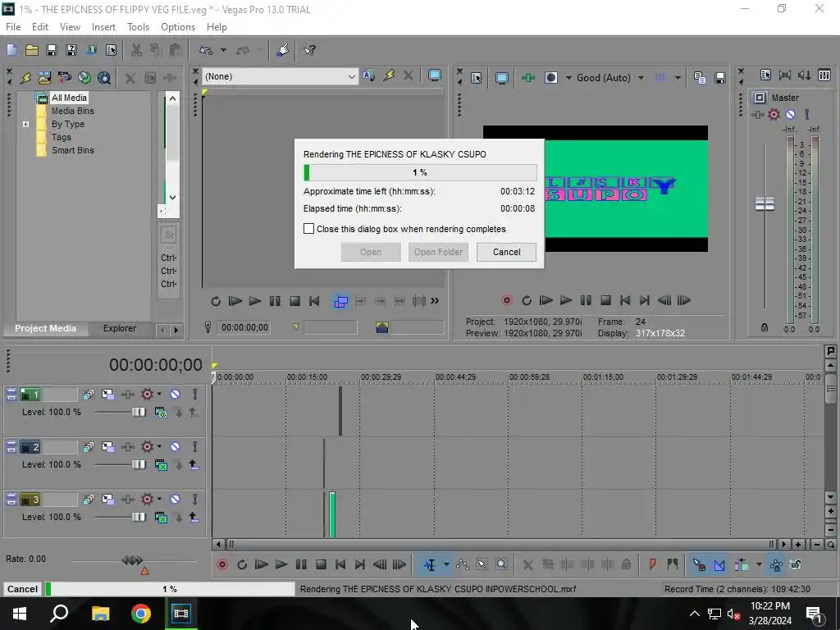
Task: Click the New project icon in main toolbar
Action: point(11,50)
